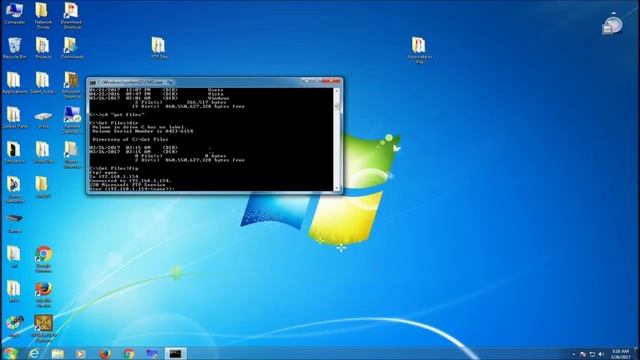Open the CMD window system menu icon
Screen dimensions: 640x360
tap(93, 82)
